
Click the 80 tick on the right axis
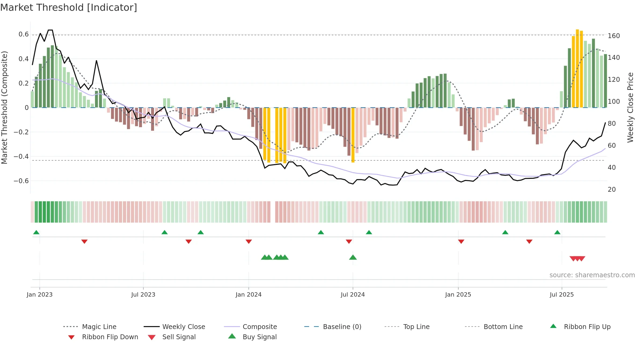pyautogui.click(x=612, y=124)
